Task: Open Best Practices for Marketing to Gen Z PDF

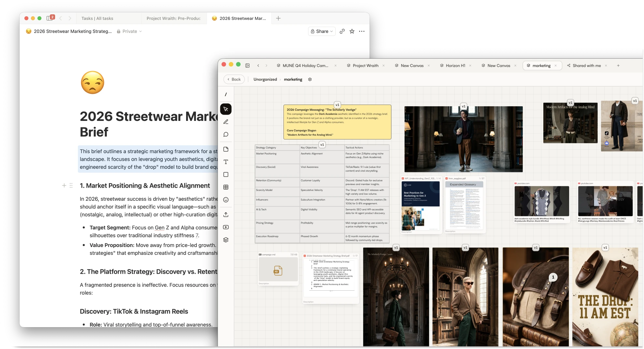Action: [420, 205]
